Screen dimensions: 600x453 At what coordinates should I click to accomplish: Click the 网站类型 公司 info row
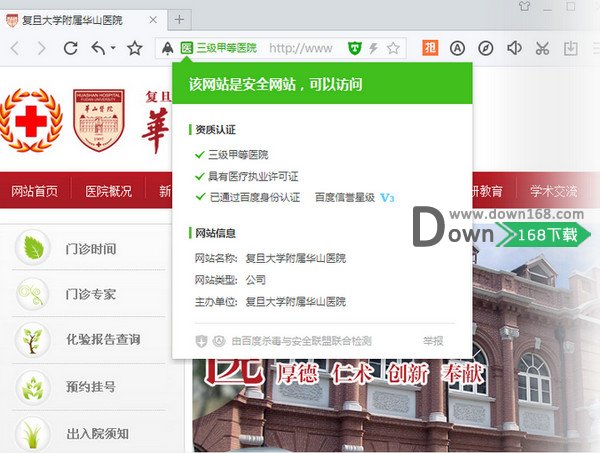(x=230, y=280)
